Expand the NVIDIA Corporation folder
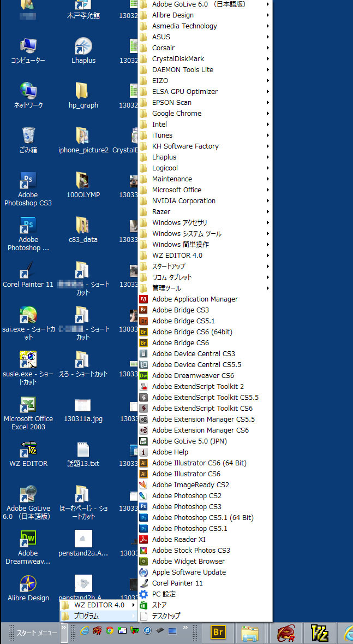This screenshot has width=353, height=644. pos(205,201)
